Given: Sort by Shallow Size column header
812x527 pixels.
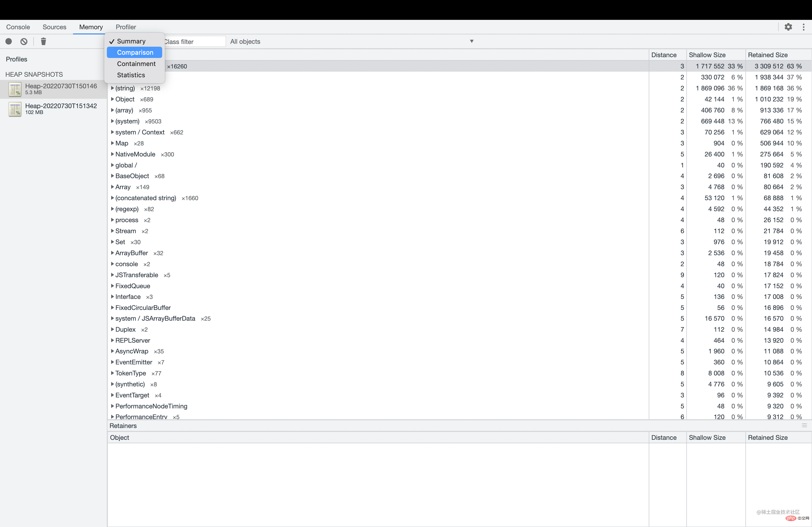Looking at the screenshot, I should (716, 55).
